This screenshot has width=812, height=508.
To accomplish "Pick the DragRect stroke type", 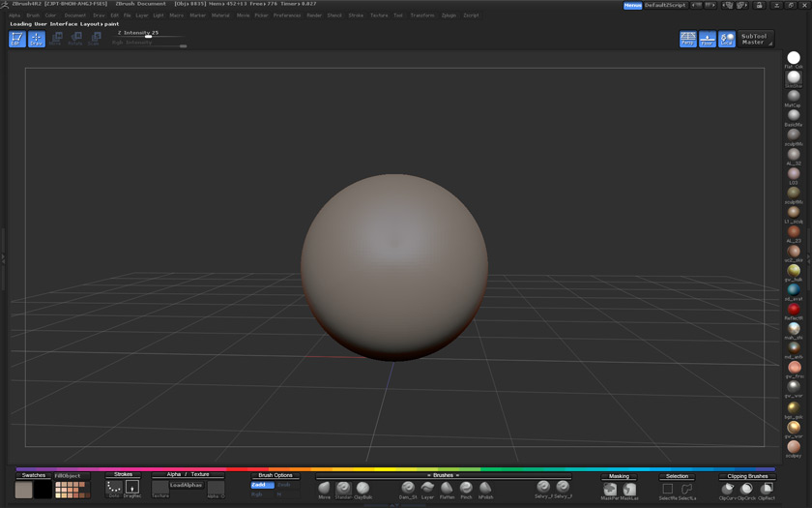I will point(131,487).
